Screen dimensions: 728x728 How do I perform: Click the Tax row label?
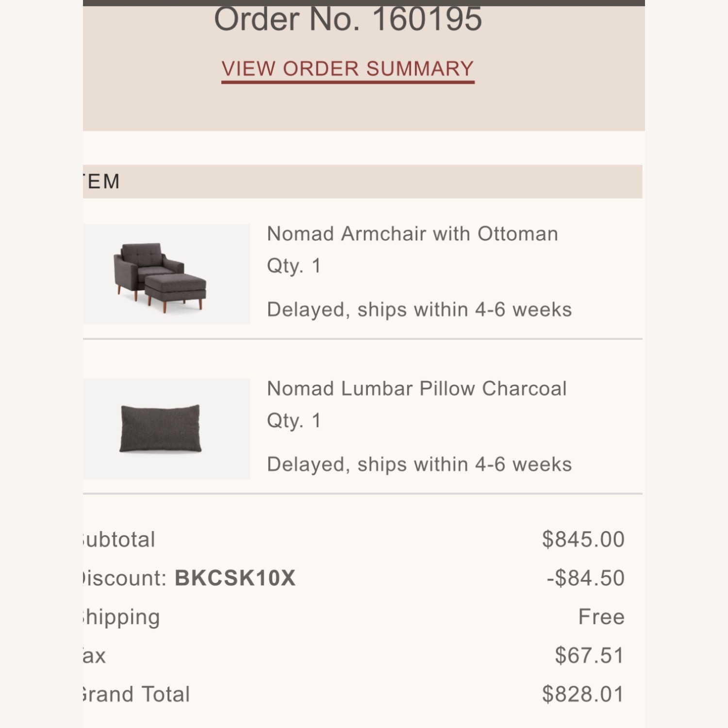pos(92,655)
